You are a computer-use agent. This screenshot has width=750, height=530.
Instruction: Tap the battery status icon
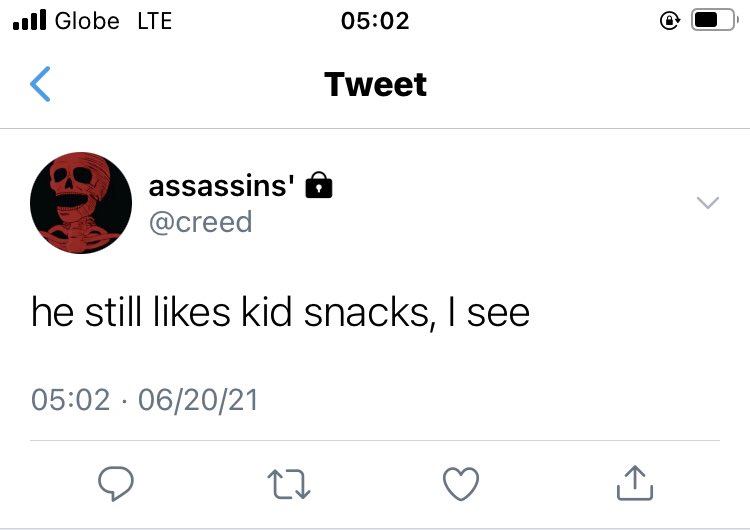point(715,20)
